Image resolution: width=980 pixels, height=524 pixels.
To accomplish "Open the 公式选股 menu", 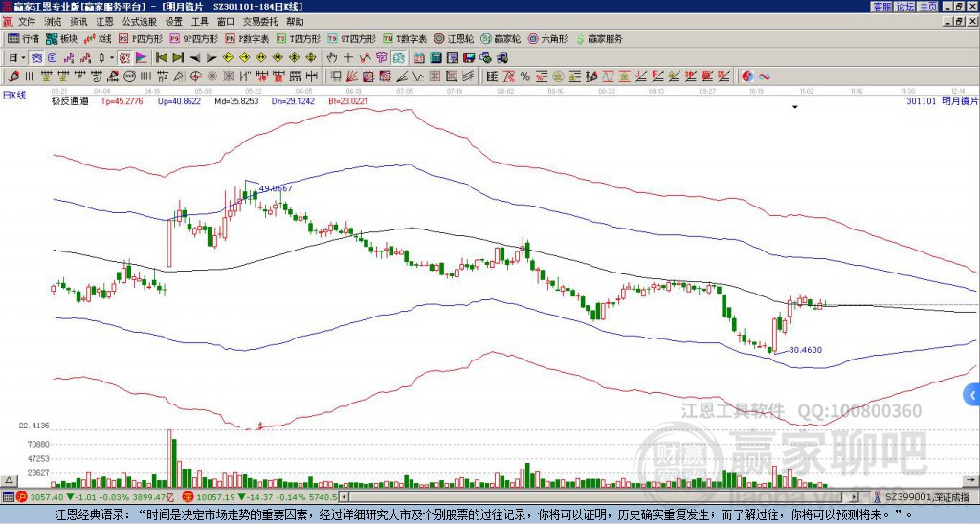I will coord(140,22).
